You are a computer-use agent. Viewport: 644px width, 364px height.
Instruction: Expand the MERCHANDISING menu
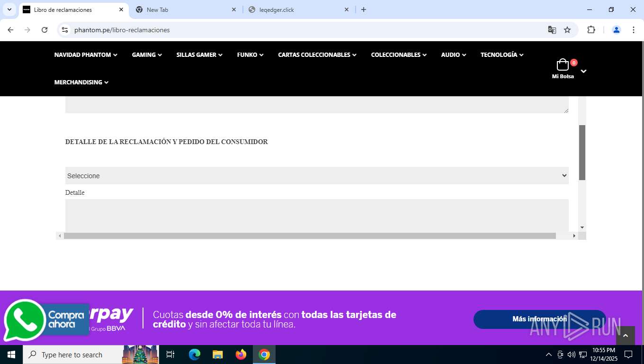click(x=81, y=82)
